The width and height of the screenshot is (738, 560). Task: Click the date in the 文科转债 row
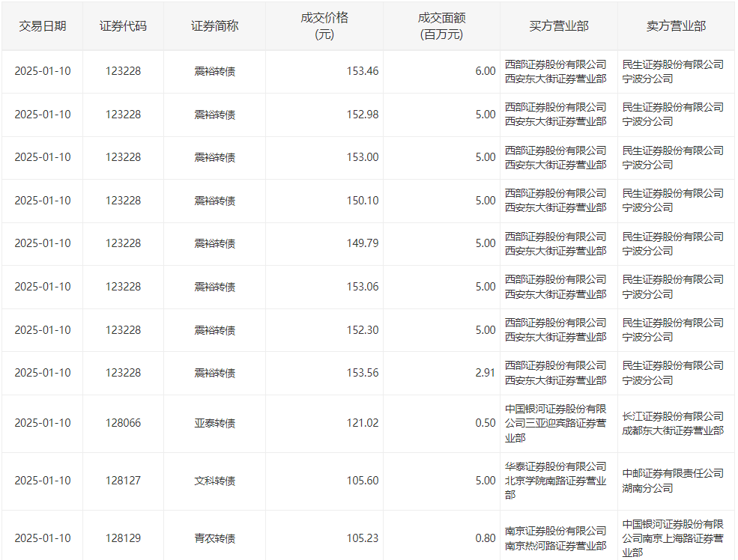(x=43, y=481)
